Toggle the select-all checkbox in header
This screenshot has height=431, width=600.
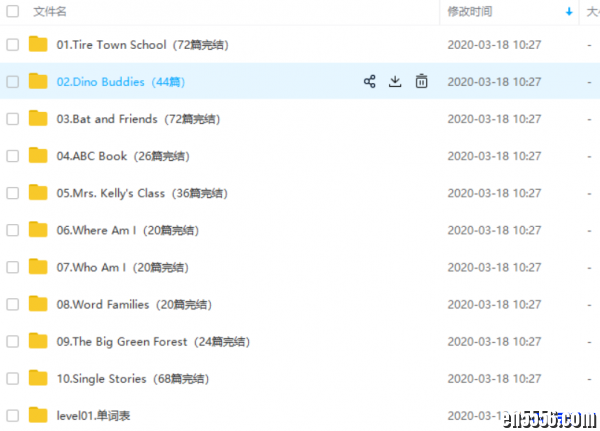12,11
